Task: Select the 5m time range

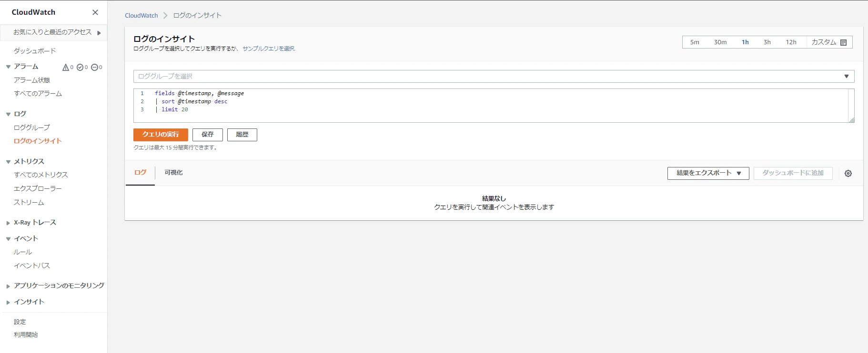Action: click(x=695, y=42)
